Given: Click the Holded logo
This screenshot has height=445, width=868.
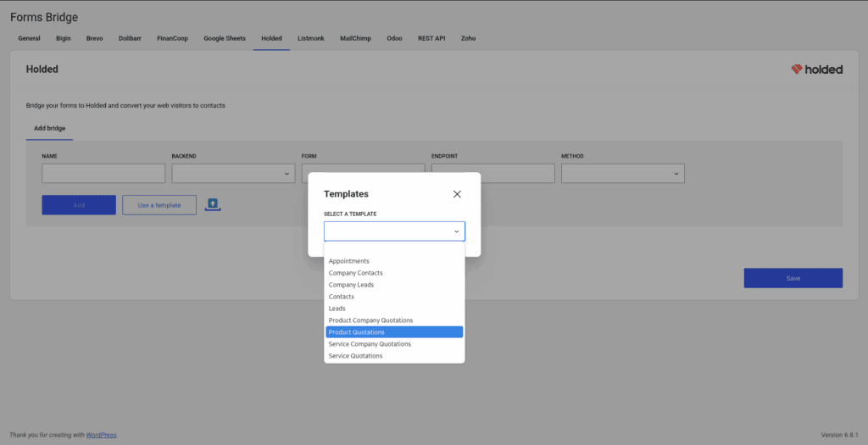Looking at the screenshot, I should [816, 70].
